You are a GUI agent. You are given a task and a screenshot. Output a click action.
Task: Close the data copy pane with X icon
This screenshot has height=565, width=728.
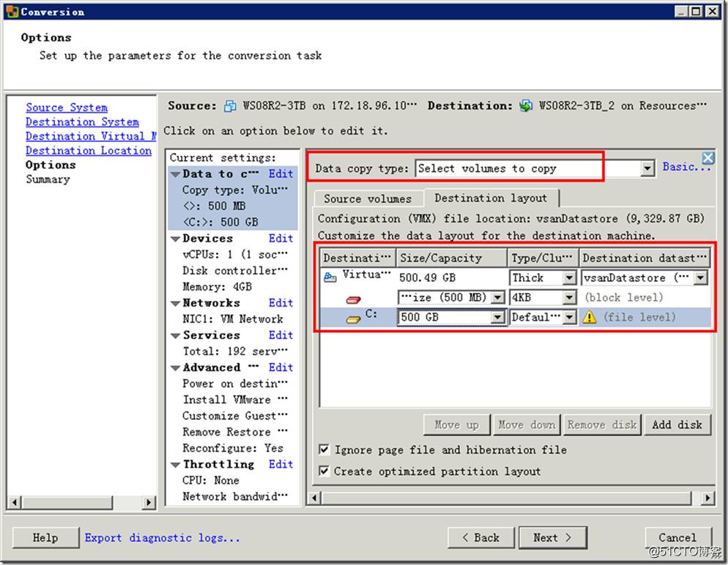pos(707,157)
